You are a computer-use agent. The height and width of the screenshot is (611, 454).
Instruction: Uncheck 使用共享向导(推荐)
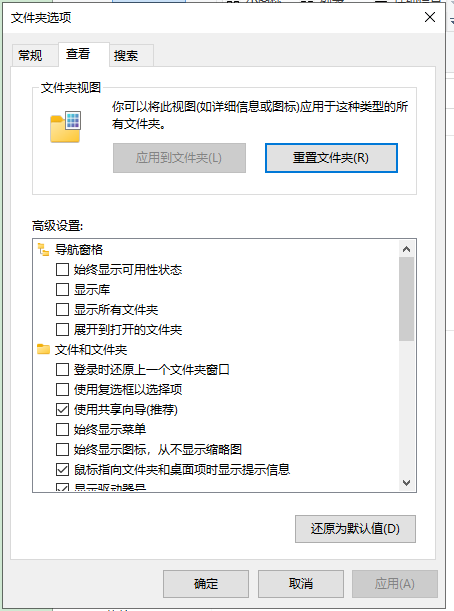62,409
